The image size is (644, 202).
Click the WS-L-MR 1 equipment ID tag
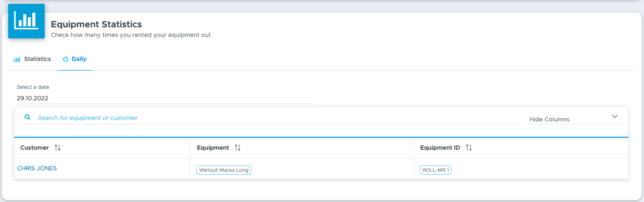click(x=436, y=170)
